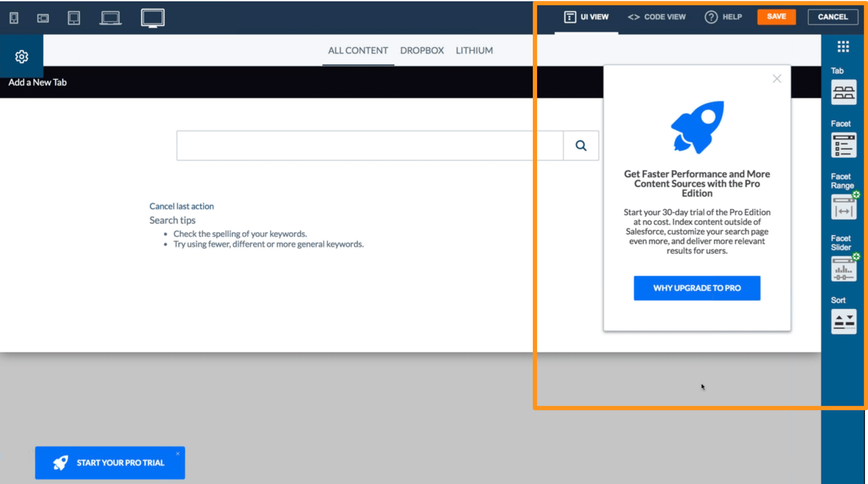
Task: Open the Lithium tab
Action: click(x=474, y=50)
